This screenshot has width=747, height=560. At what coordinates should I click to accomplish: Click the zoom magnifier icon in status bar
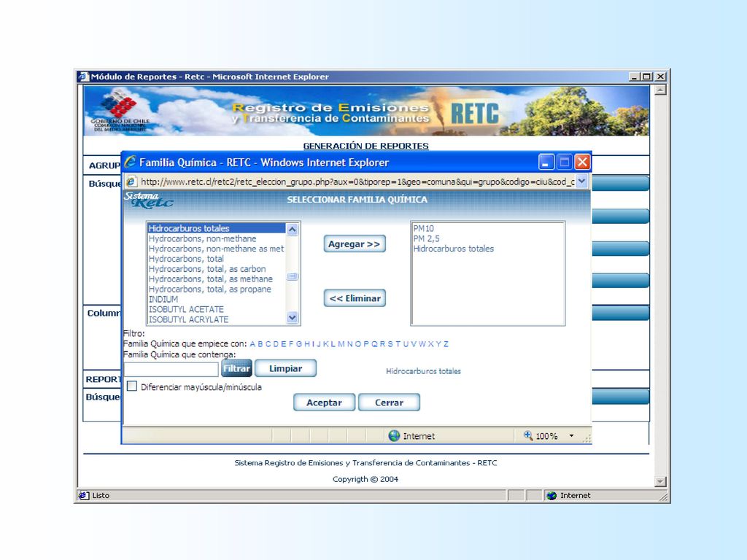(x=528, y=435)
